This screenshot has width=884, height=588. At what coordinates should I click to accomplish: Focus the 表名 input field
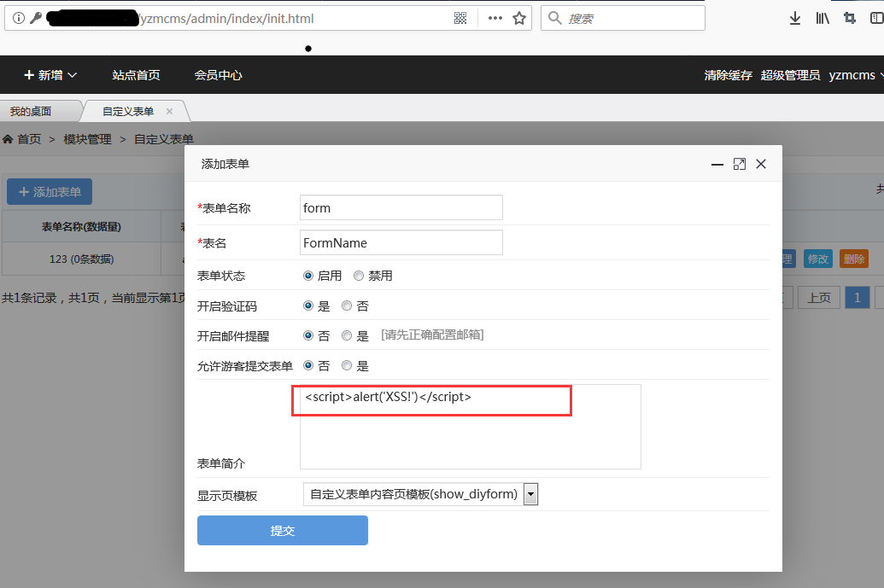click(401, 242)
